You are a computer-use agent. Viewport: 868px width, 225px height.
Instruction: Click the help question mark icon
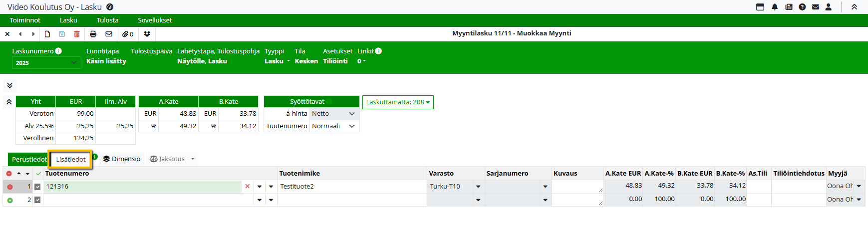coord(802,7)
